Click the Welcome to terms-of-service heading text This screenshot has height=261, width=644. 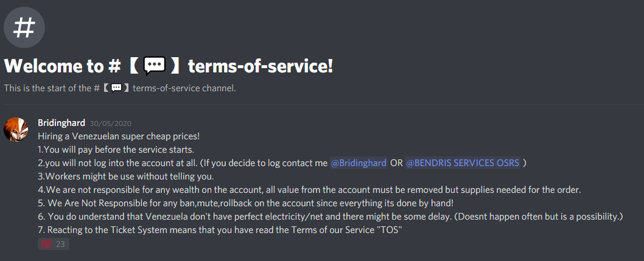pyautogui.click(x=169, y=66)
